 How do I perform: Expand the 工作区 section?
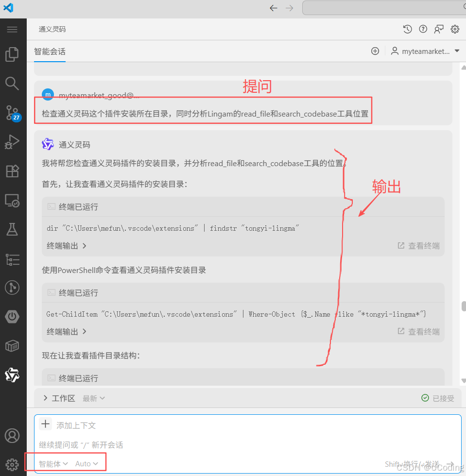59,398
